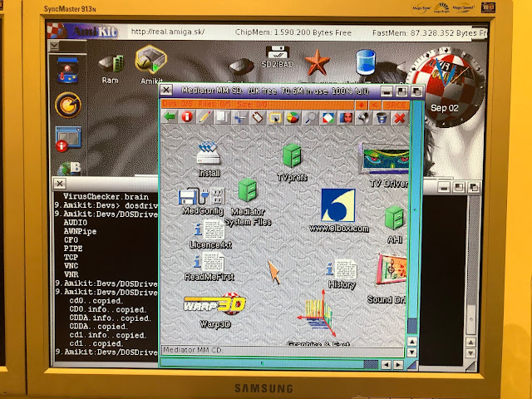This screenshot has height=399, width=532.
Task: Click the http://real.amiga.sk/ text
Action: 168,32
